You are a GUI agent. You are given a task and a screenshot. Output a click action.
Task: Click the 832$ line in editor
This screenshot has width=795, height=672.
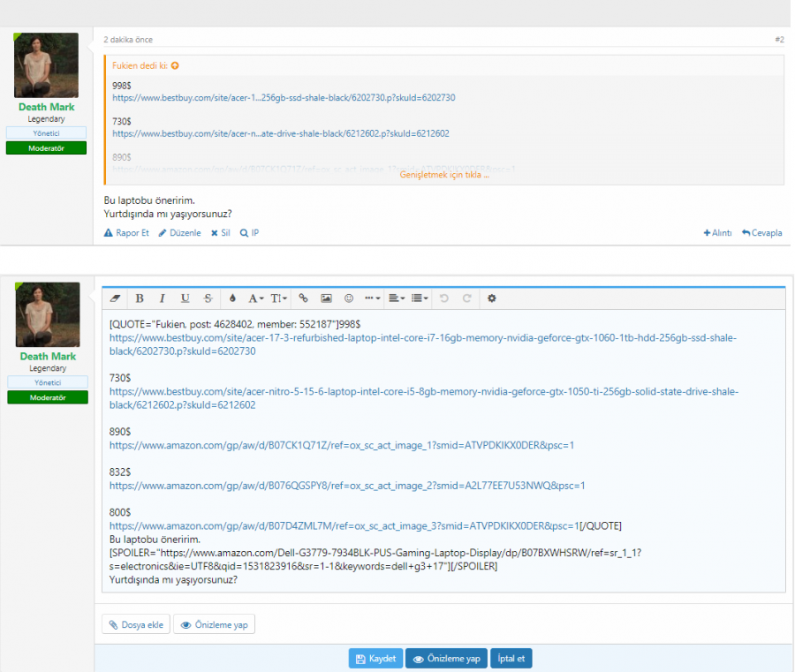point(120,472)
